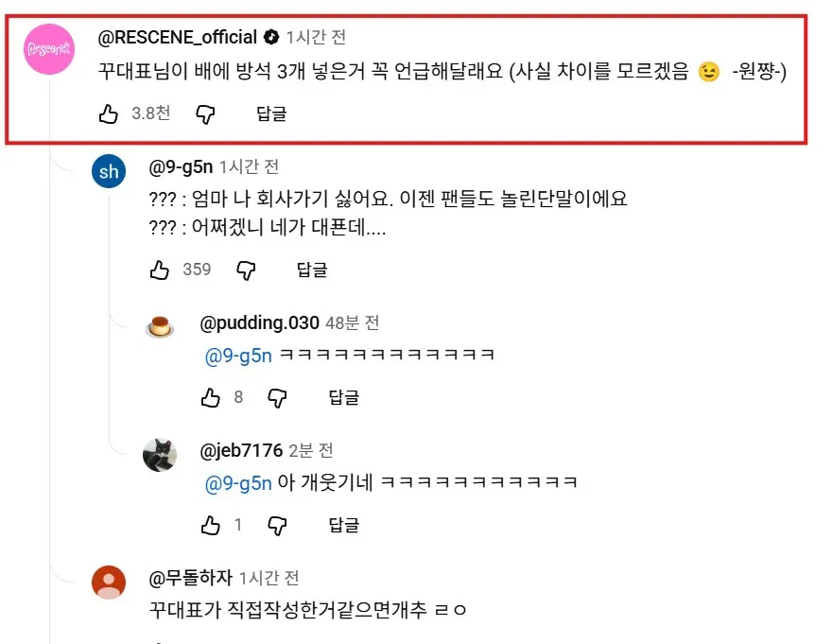The height and width of the screenshot is (644, 832).
Task: Reply (답글) to the @9-g5n comment
Action: 312,270
